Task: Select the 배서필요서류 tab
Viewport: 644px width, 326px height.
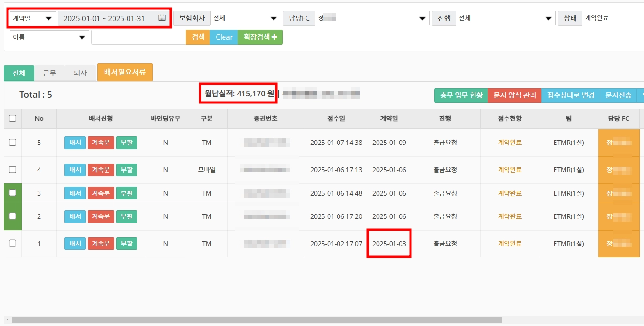Action: point(124,72)
